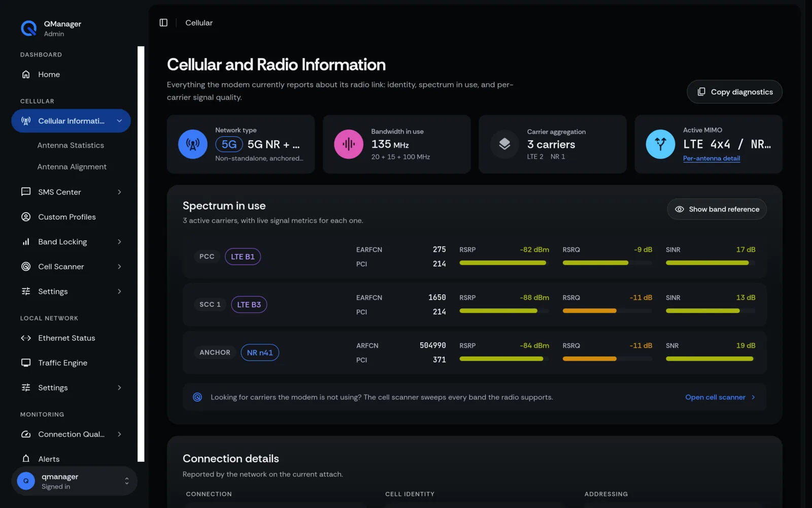Open Antenna Alignment submenu item
This screenshot has width=812, height=508.
[x=72, y=167]
